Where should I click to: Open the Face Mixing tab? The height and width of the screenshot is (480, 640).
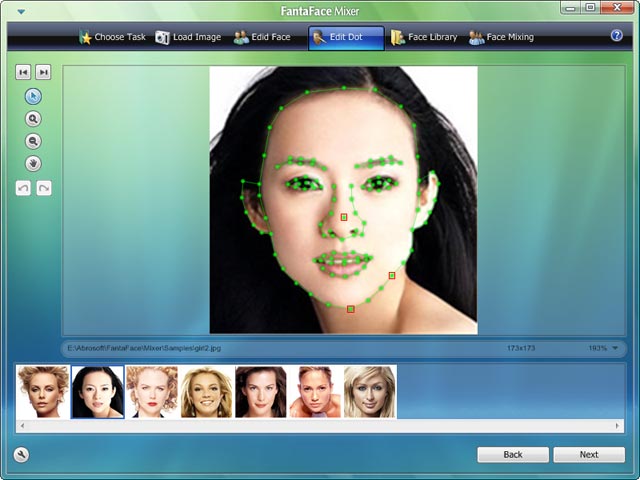click(501, 37)
